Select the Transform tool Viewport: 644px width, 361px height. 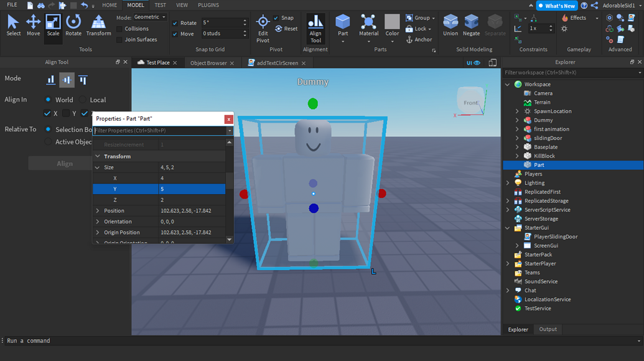[x=98, y=26]
